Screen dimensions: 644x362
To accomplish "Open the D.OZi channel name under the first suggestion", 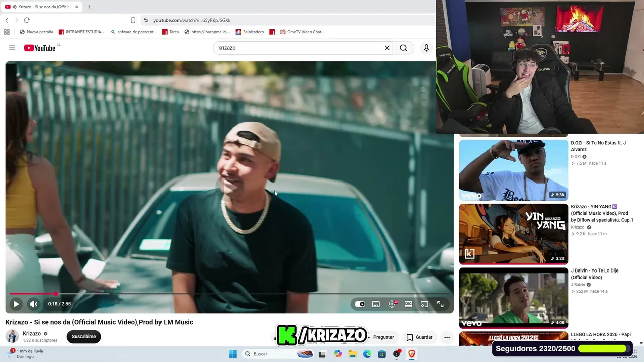I will pyautogui.click(x=576, y=157).
